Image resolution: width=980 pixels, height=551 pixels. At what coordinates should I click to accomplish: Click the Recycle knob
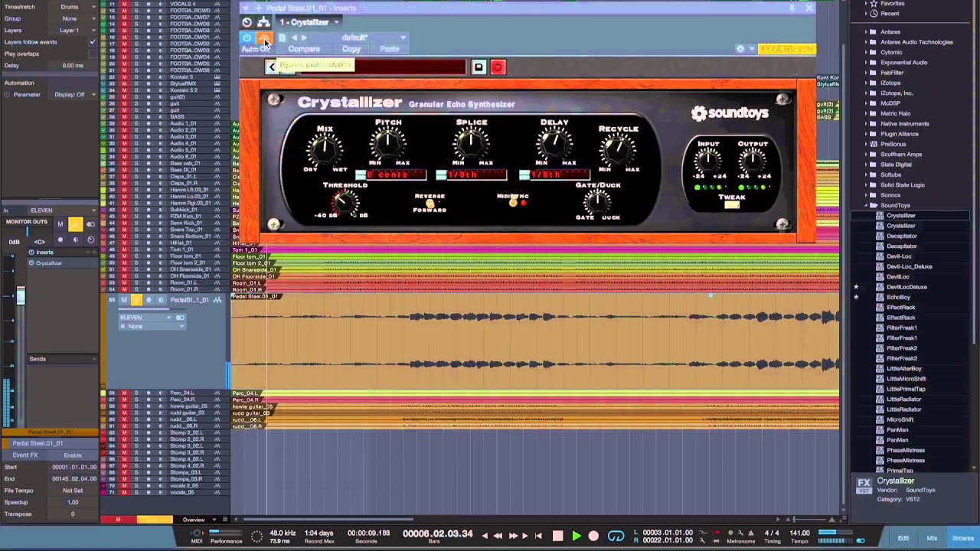[618, 148]
